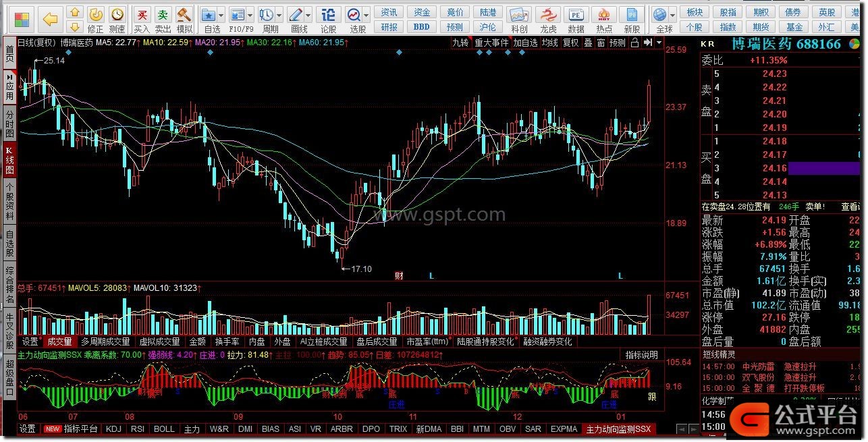Toggle the chart lock icon
The width and height of the screenshot is (868, 442).
coord(634,43)
